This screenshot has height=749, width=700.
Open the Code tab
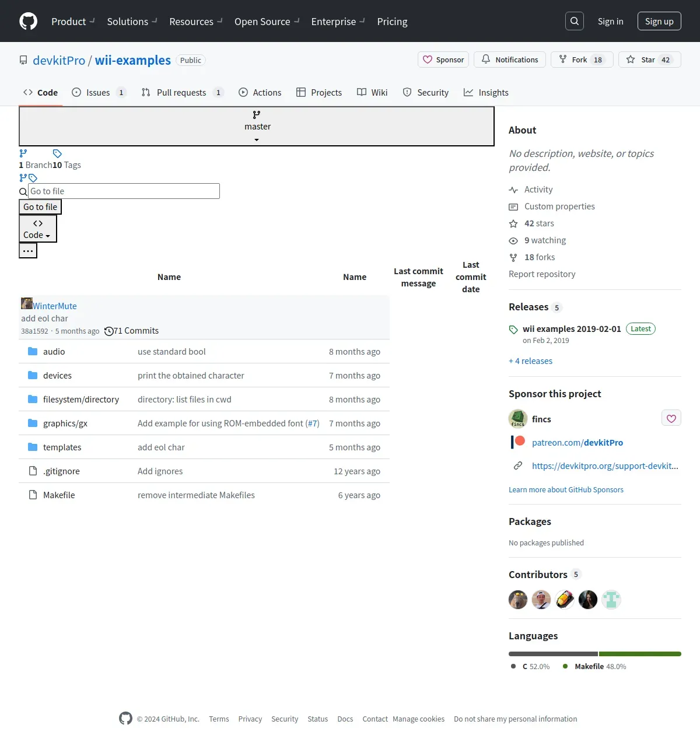coord(40,92)
